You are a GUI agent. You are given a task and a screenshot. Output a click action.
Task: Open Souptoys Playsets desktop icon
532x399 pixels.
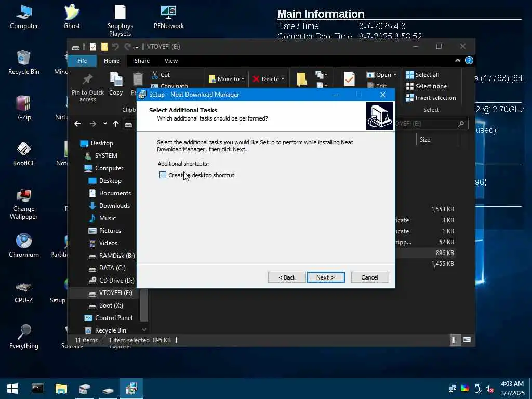pyautogui.click(x=120, y=21)
